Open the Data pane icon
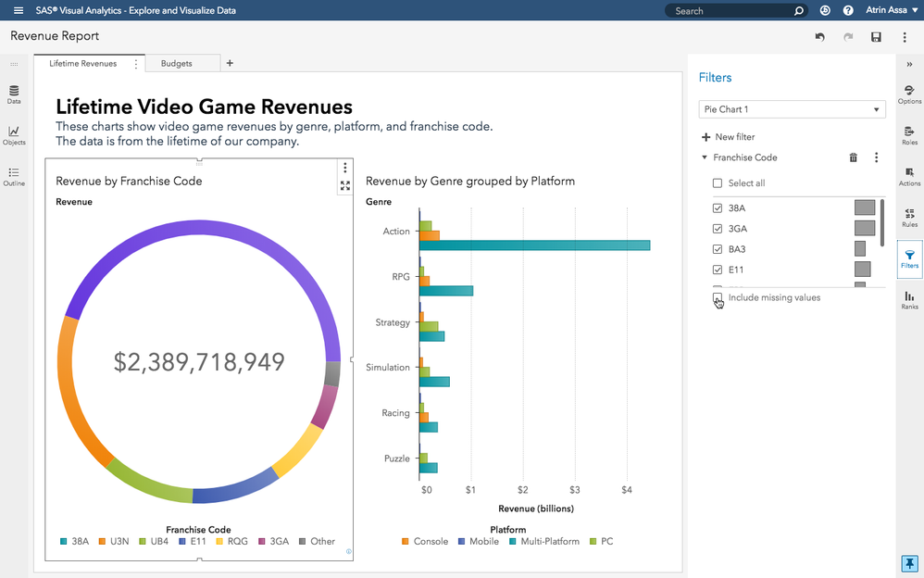 [14, 94]
